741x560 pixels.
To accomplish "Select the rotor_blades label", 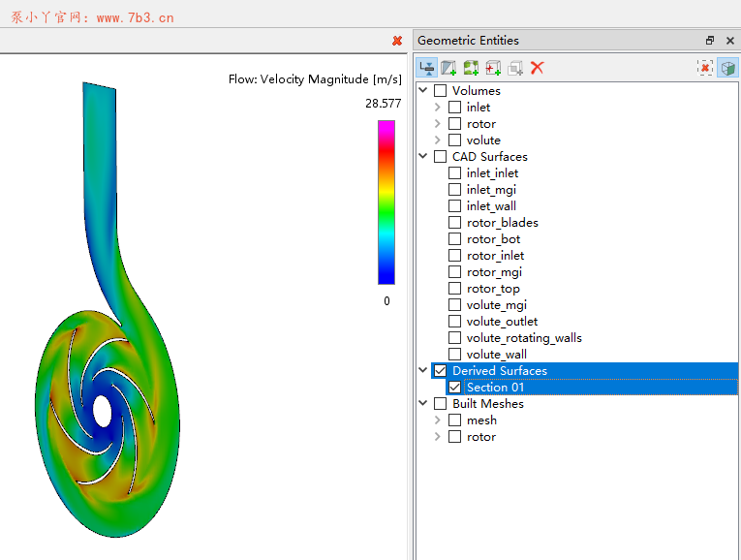I will coord(503,223).
